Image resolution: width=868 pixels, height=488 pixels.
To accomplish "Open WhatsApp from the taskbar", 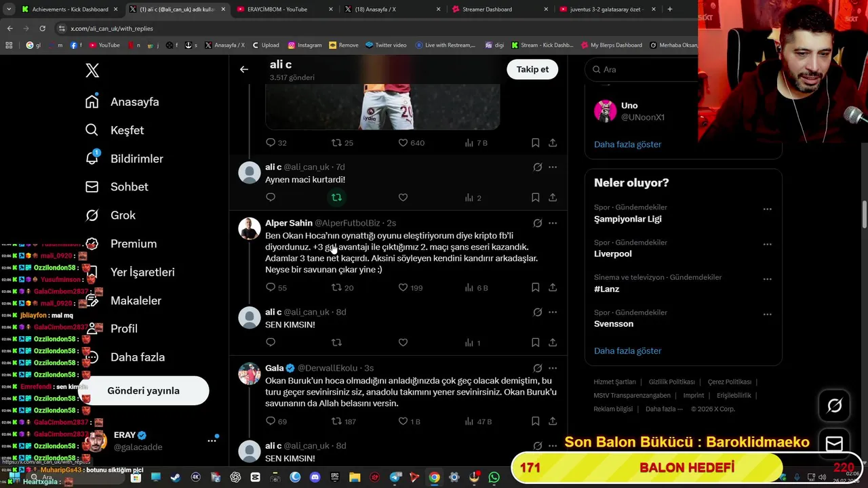I will 494,477.
